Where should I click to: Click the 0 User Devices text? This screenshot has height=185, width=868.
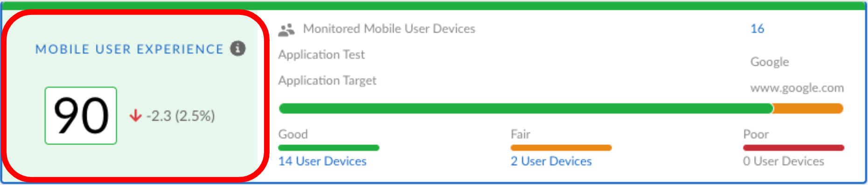(784, 161)
